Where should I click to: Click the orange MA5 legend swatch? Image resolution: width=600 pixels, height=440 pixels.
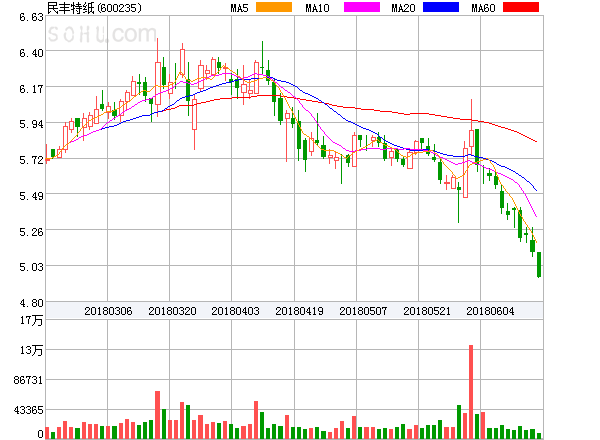(275, 8)
